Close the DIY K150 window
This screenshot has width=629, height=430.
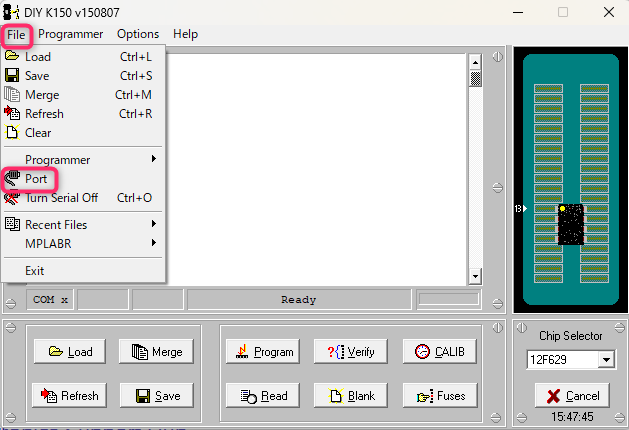point(609,12)
